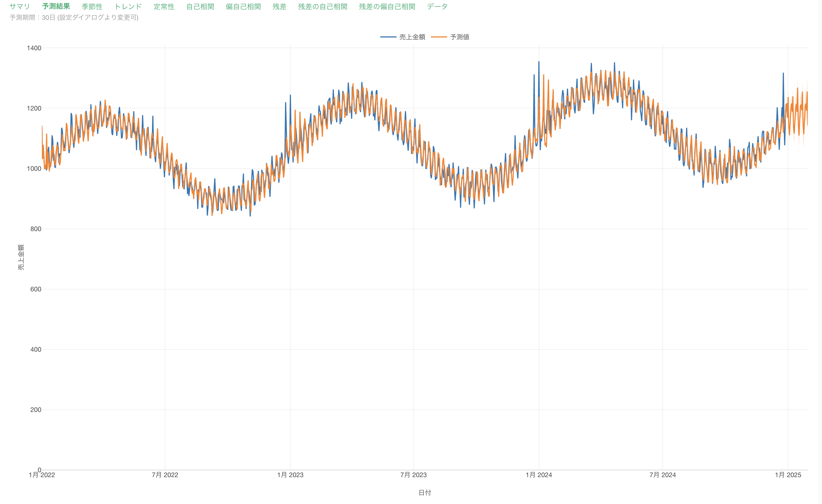The image size is (822, 504).
Task: Open the 自己相関 tab
Action: click(x=200, y=7)
